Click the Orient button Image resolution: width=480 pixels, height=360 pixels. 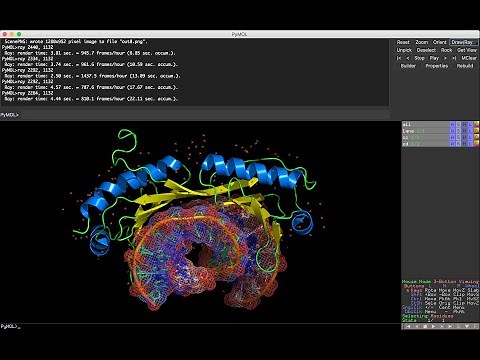tap(440, 42)
